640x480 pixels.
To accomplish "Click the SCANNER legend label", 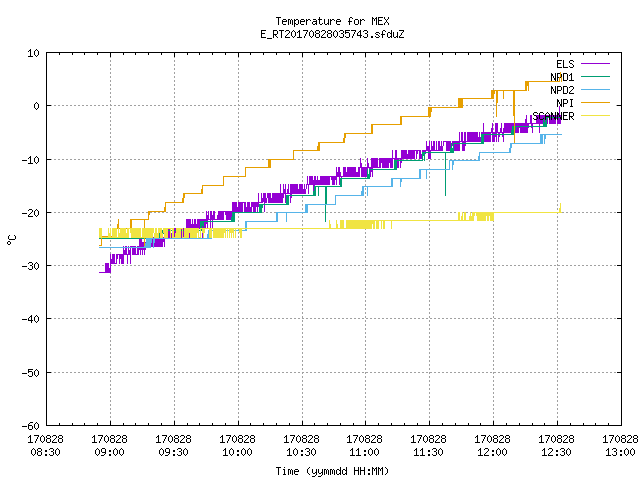I will coord(553,116).
